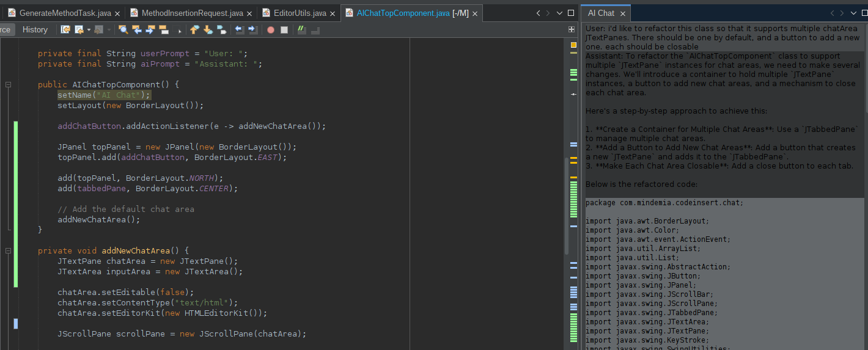Maximize the editor window square icon
868x350 pixels.
pos(571,13)
